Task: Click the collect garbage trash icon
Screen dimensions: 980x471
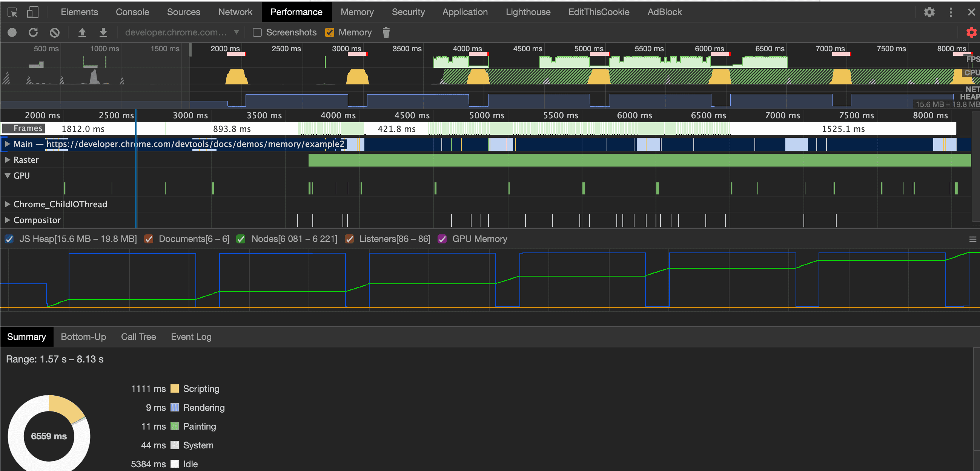Action: pyautogui.click(x=386, y=33)
